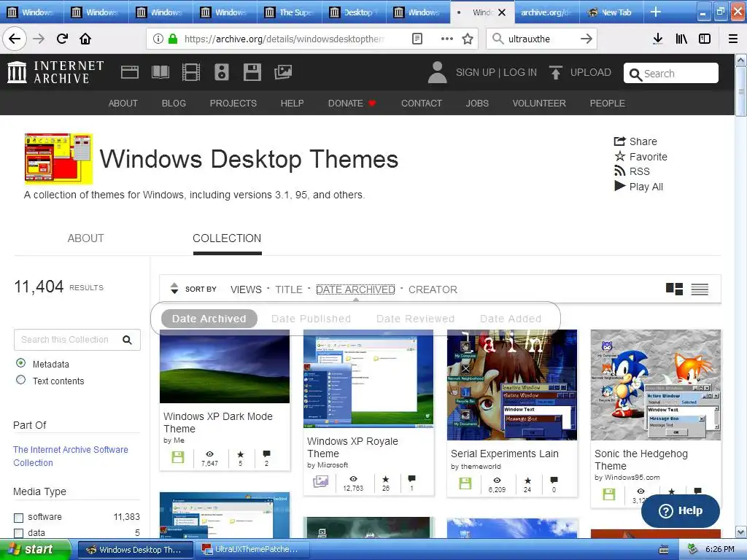Open Internet Archive video film icon
Screen dimensions: 747x560
click(191, 72)
